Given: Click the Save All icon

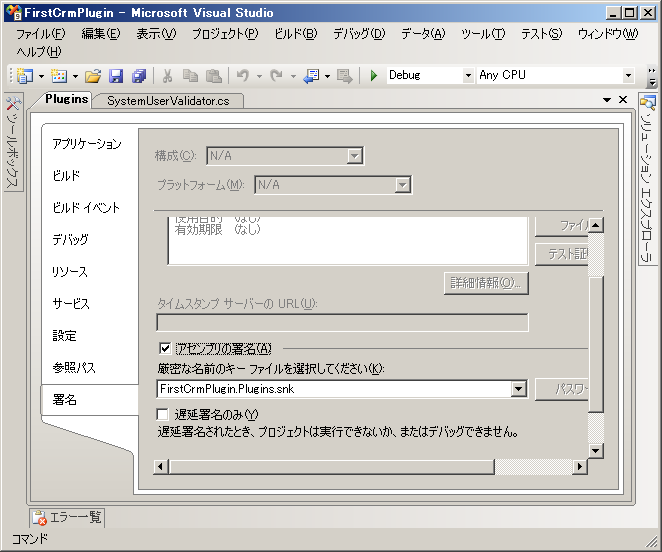Looking at the screenshot, I should 138,75.
